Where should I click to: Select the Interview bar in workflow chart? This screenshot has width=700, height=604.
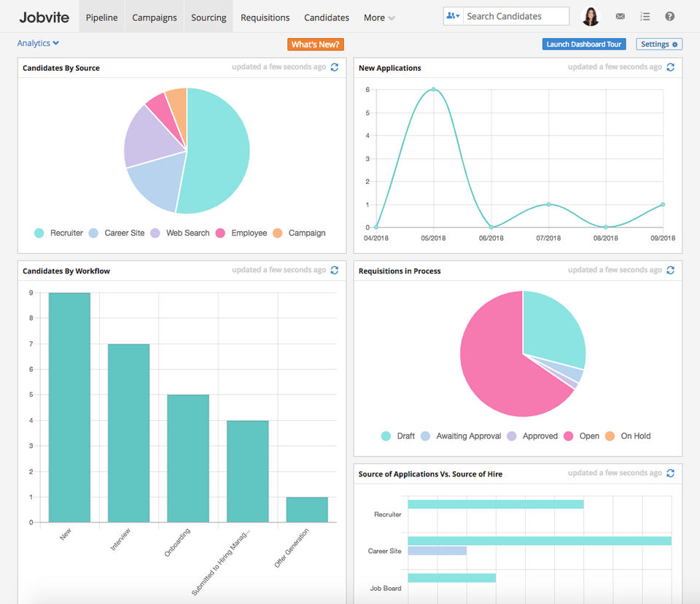pos(128,433)
